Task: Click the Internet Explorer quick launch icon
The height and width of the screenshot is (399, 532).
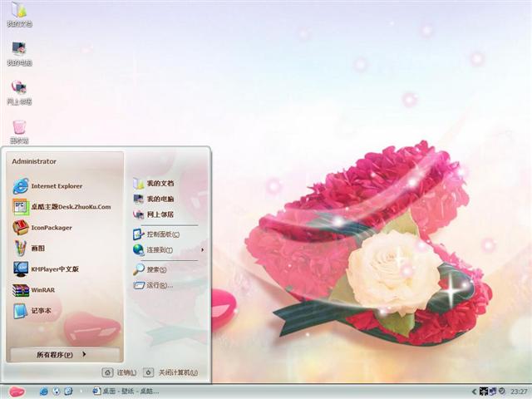Action: [44, 392]
